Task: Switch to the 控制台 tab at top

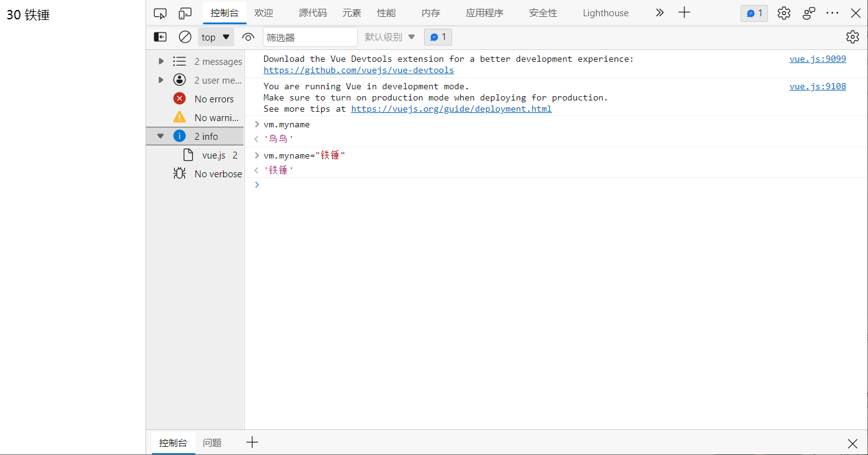Action: (x=225, y=13)
